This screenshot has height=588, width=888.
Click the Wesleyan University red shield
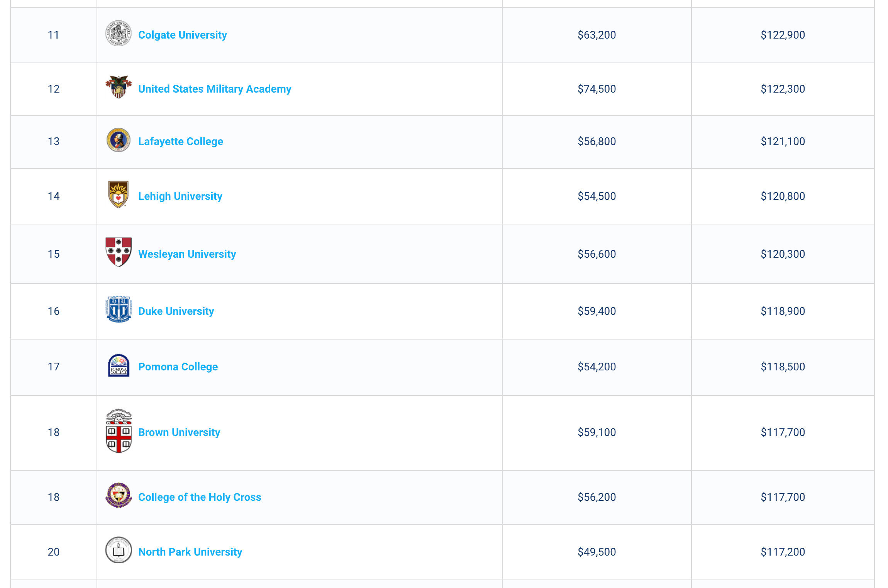click(x=119, y=252)
